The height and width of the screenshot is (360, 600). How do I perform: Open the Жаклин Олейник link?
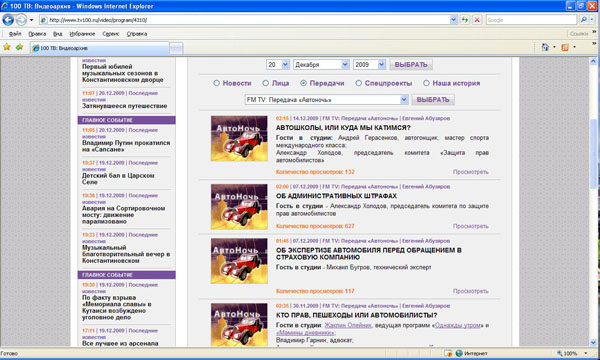348,325
